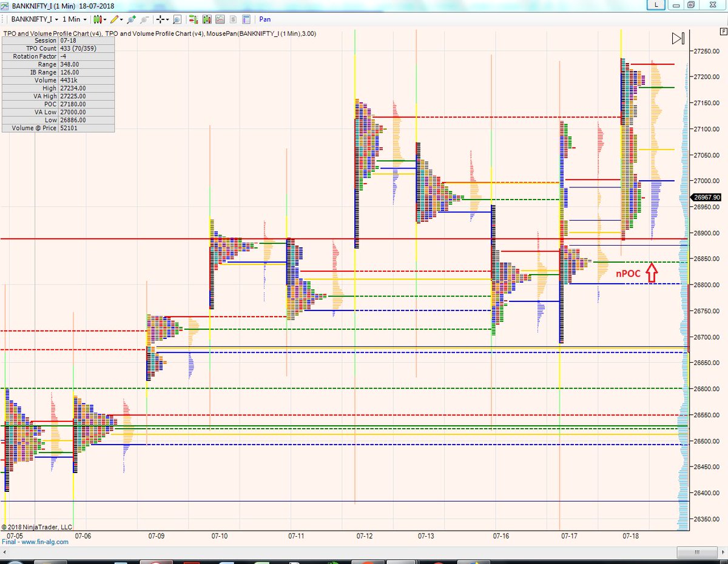
Task: Click the VA Low value 27000.00
Action: click(x=73, y=112)
